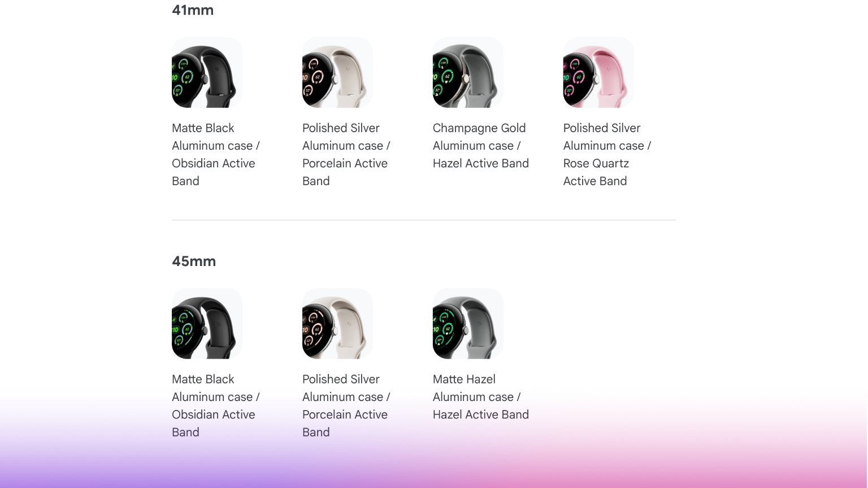Select the pink Rose Quartz watch thumbnail

pyautogui.click(x=598, y=73)
